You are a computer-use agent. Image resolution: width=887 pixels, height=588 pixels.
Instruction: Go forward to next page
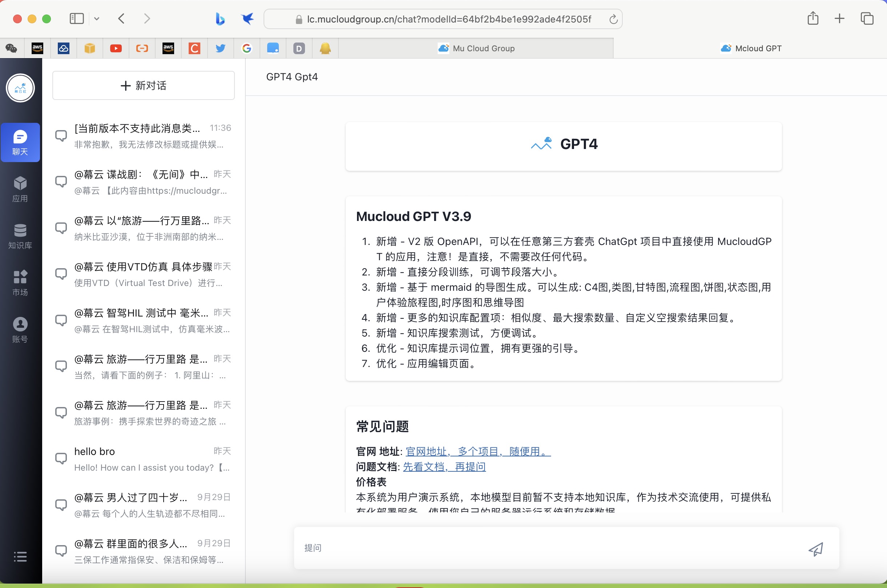(147, 19)
